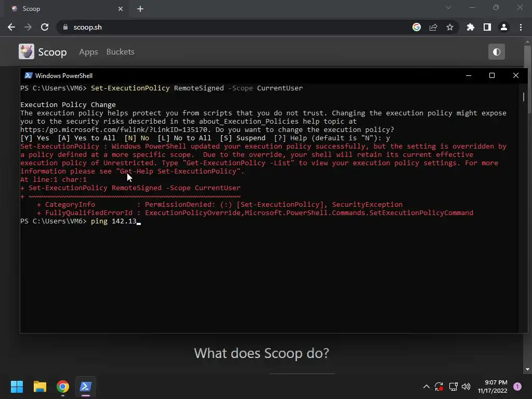Open the Chrome profile avatar

tap(504, 27)
